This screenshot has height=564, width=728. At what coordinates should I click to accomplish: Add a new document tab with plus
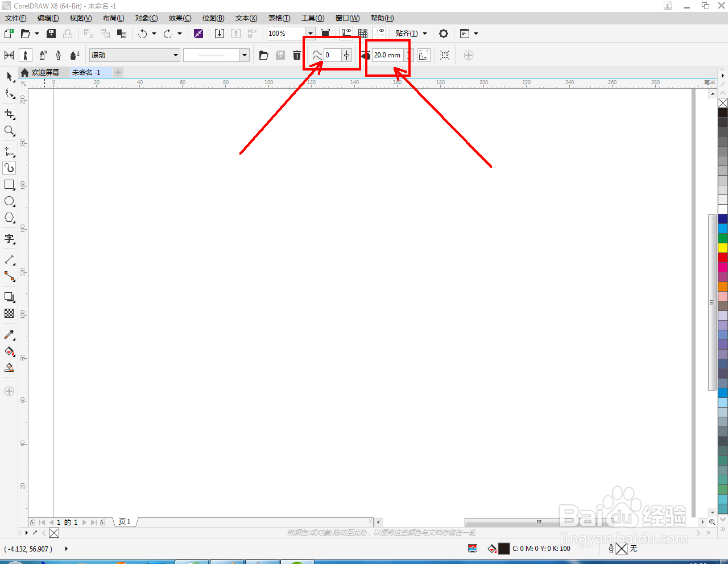point(118,73)
